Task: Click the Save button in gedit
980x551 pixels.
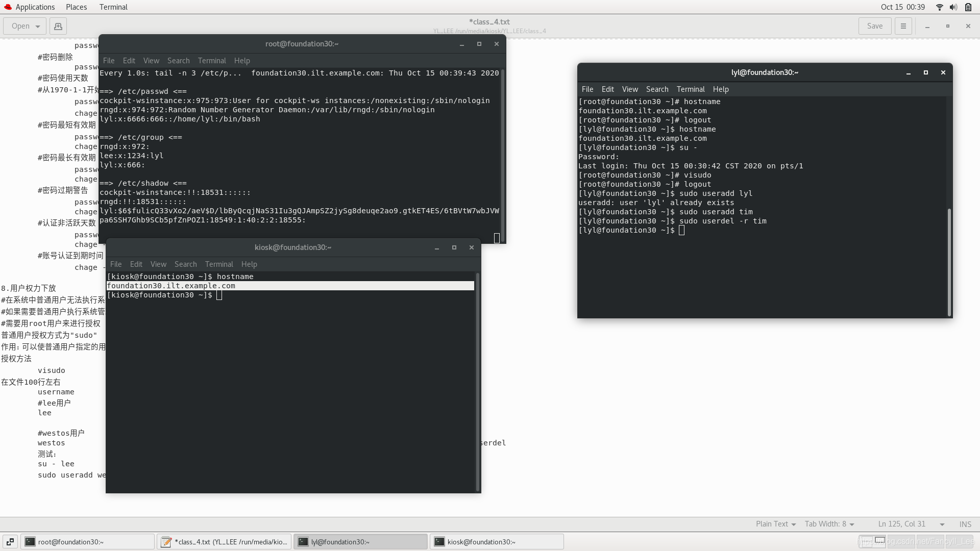Action: (874, 26)
